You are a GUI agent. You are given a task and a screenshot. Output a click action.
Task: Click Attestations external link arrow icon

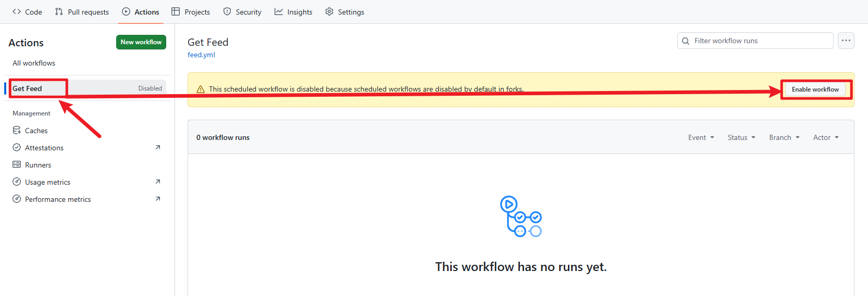point(158,147)
